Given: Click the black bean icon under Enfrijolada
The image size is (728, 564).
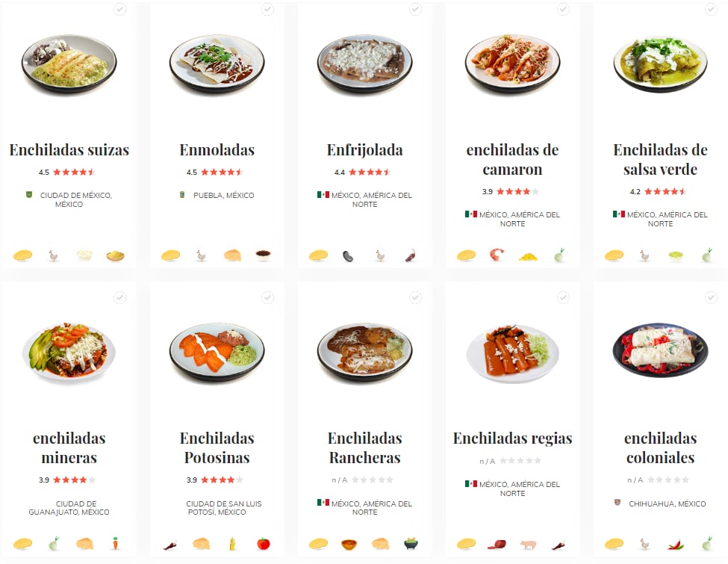Looking at the screenshot, I should click(349, 255).
